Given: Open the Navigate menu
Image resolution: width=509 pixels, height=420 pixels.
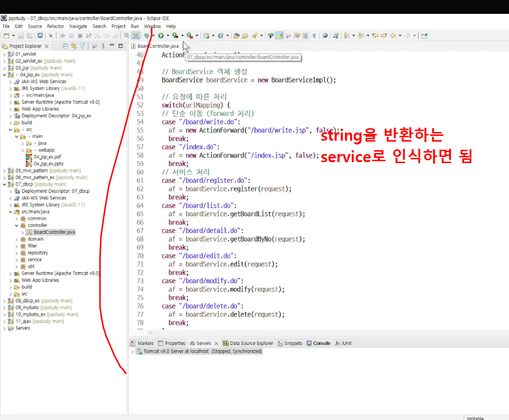Looking at the screenshot, I should [x=78, y=26].
